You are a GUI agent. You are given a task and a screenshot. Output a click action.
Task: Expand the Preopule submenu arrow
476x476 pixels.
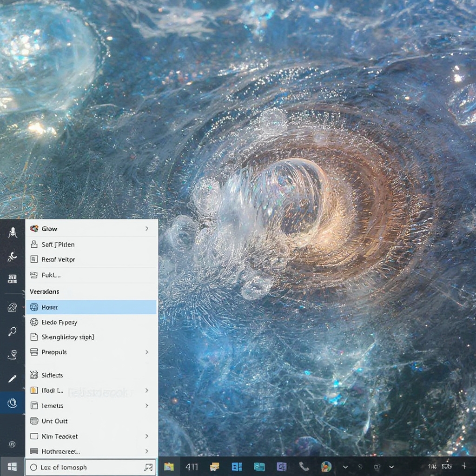[x=146, y=352]
